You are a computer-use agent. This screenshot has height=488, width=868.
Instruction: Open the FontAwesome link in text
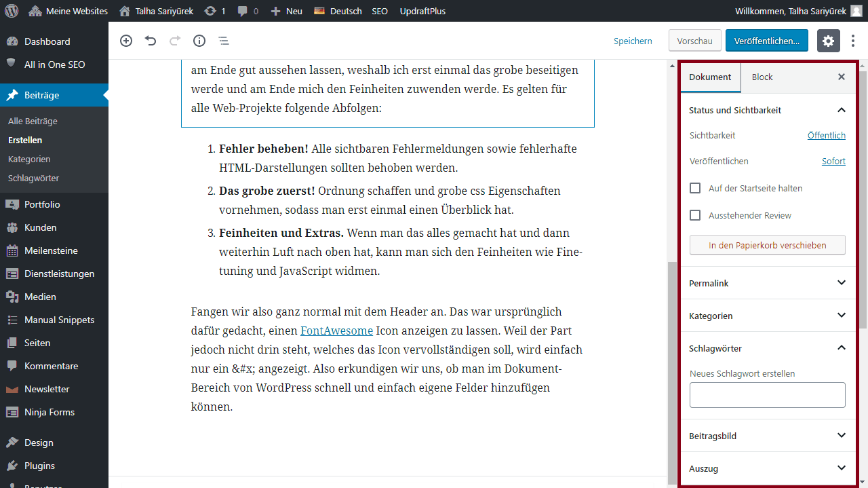point(336,331)
